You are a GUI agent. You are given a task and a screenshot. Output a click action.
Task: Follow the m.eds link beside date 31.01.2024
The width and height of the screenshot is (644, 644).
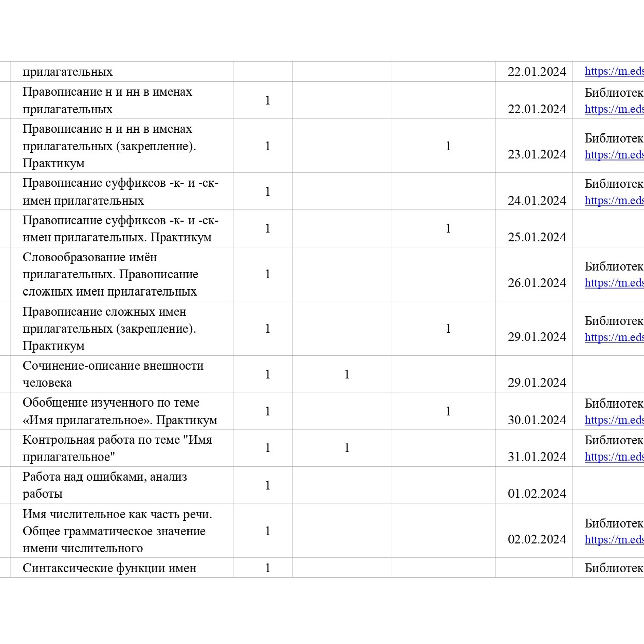(614, 457)
